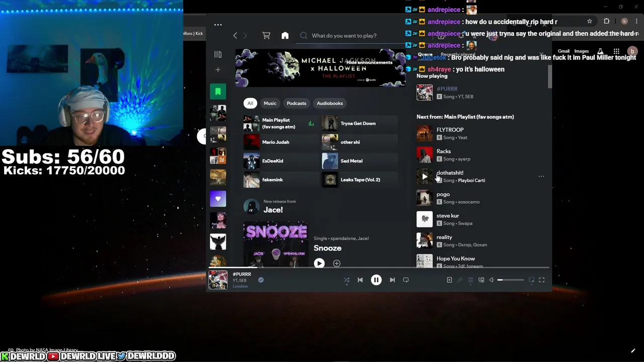644x362 pixels.
Task: Go back with the Spotify back arrow
Action: click(235, 36)
